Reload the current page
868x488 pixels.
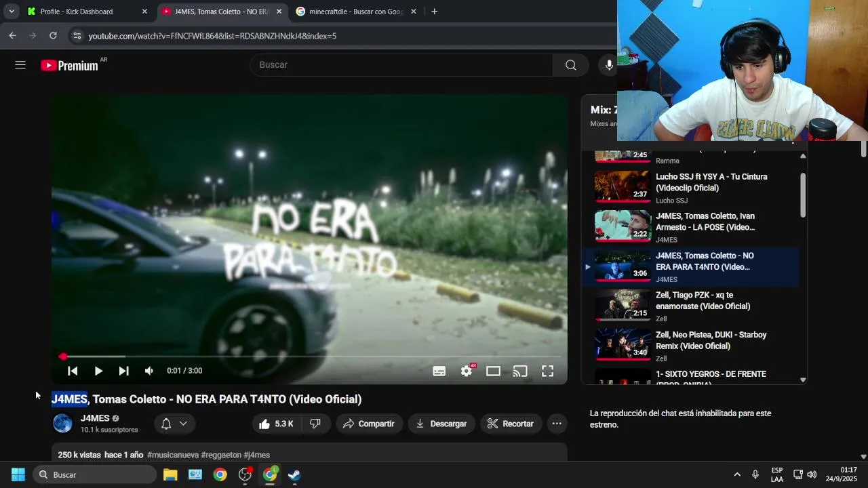coord(53,35)
